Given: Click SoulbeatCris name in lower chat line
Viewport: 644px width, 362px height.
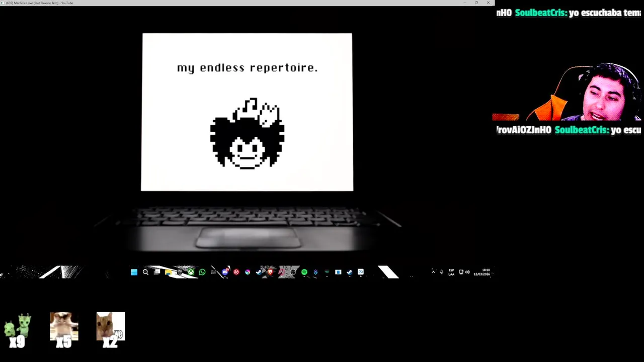Looking at the screenshot, I should 582,130.
